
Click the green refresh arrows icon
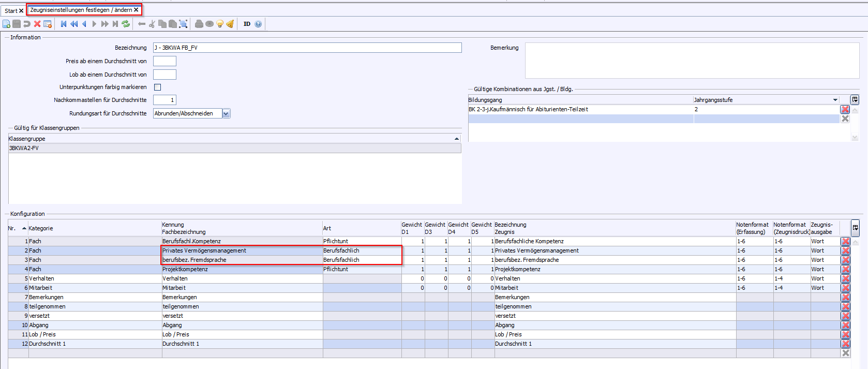[x=126, y=24]
